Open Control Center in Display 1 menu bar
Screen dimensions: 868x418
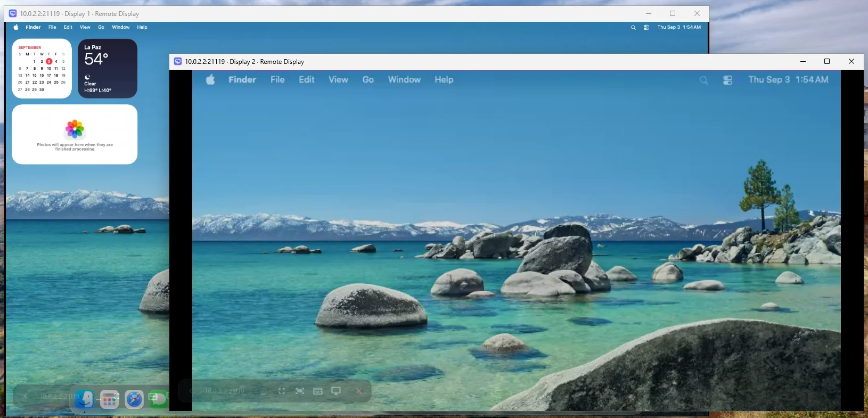coord(646,28)
